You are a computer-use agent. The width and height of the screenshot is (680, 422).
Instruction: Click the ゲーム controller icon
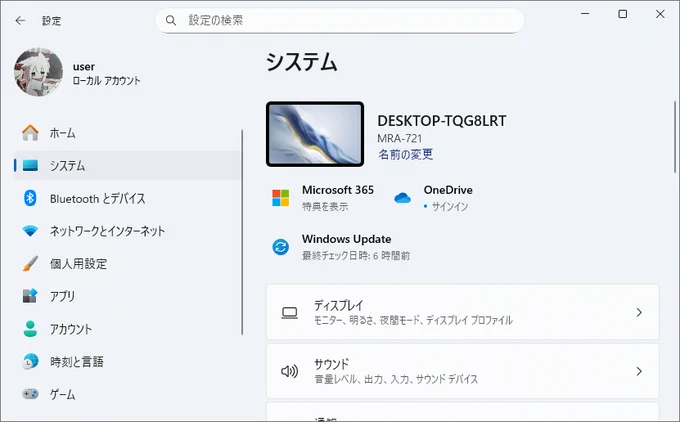point(30,394)
